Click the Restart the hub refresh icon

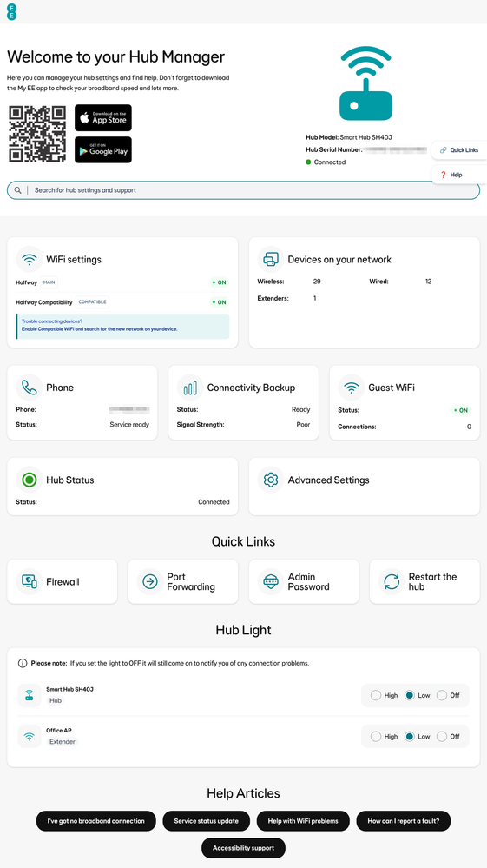(x=392, y=582)
